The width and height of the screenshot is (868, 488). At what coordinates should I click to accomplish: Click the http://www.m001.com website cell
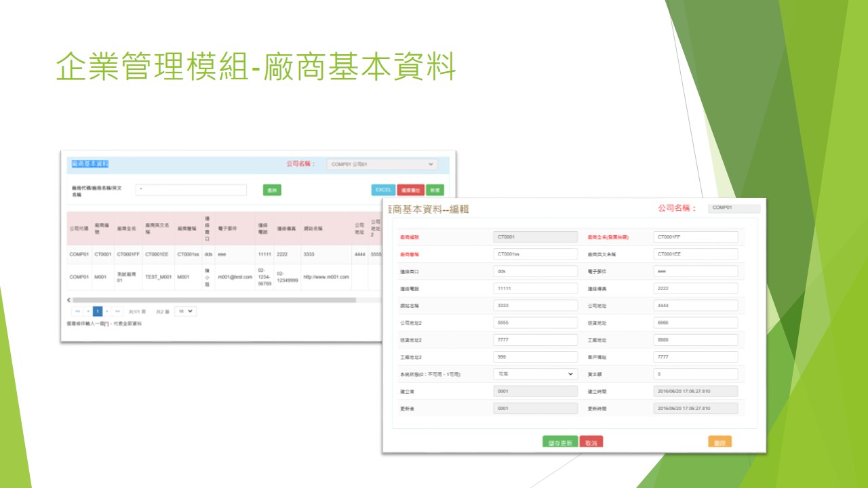click(326, 277)
